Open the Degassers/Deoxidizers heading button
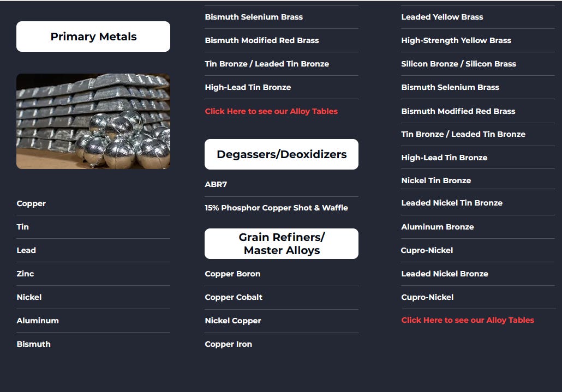 (282, 154)
